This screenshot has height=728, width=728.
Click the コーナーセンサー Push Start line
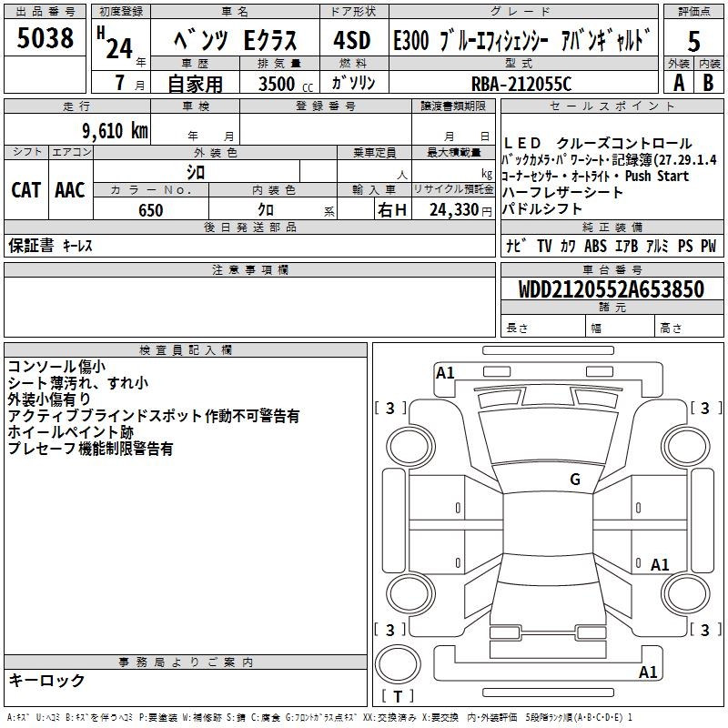[595, 177]
